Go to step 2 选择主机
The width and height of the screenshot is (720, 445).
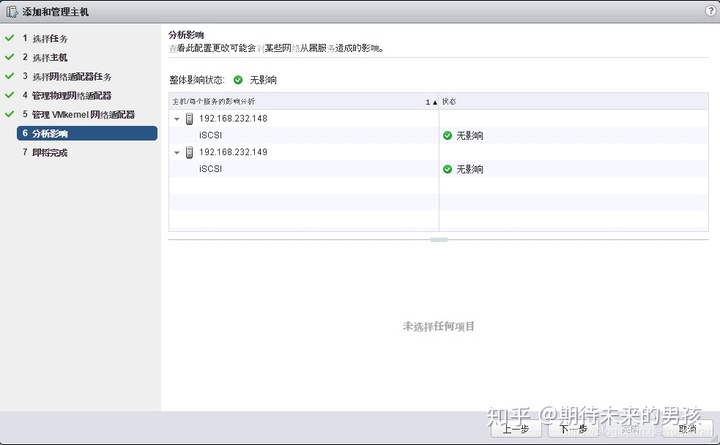45,57
